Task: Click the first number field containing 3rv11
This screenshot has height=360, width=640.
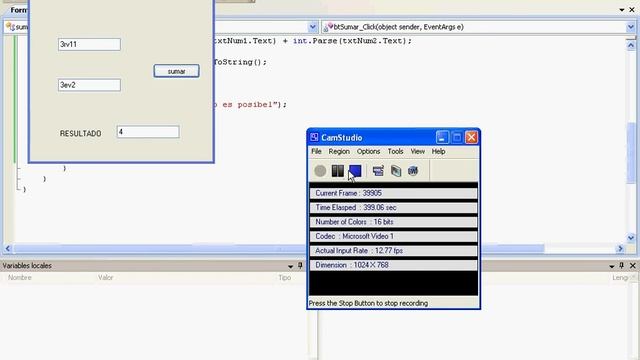Action: click(89, 44)
